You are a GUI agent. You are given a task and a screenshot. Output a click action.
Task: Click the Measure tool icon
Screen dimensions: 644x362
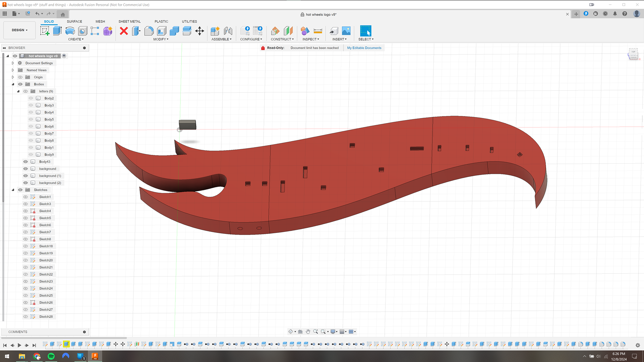click(x=318, y=31)
